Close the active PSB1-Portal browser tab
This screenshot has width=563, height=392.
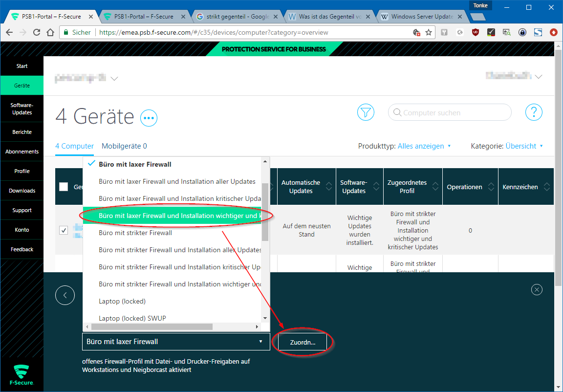click(x=91, y=17)
